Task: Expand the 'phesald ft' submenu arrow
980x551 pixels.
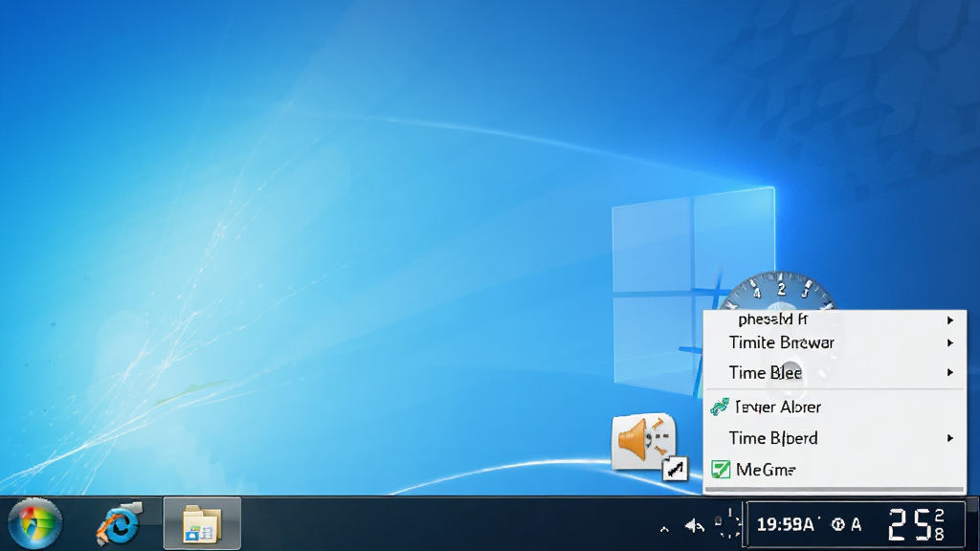Action: 950,320
